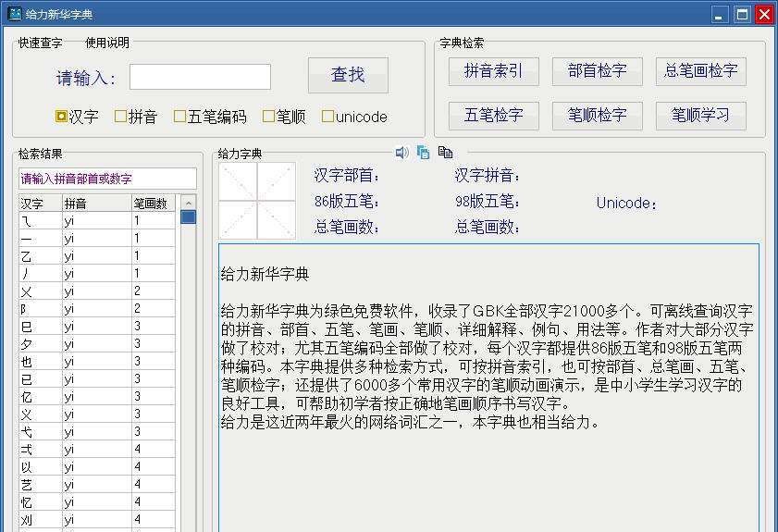Click the app icon in title bar

(x=15, y=13)
